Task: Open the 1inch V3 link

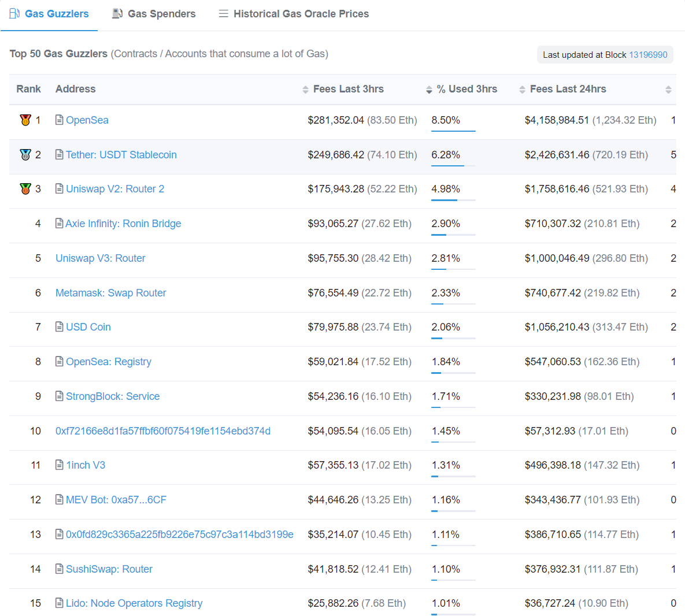Action: tap(86, 465)
